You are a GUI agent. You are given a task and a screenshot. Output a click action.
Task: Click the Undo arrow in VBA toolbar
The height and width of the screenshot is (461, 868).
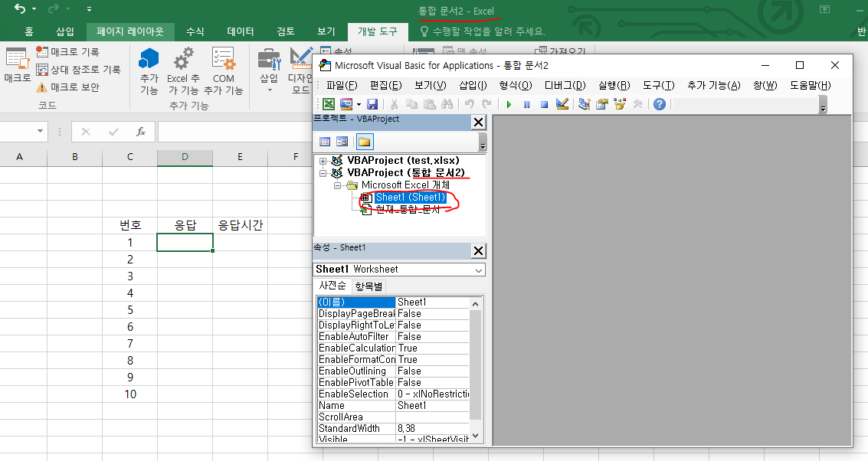[x=470, y=104]
